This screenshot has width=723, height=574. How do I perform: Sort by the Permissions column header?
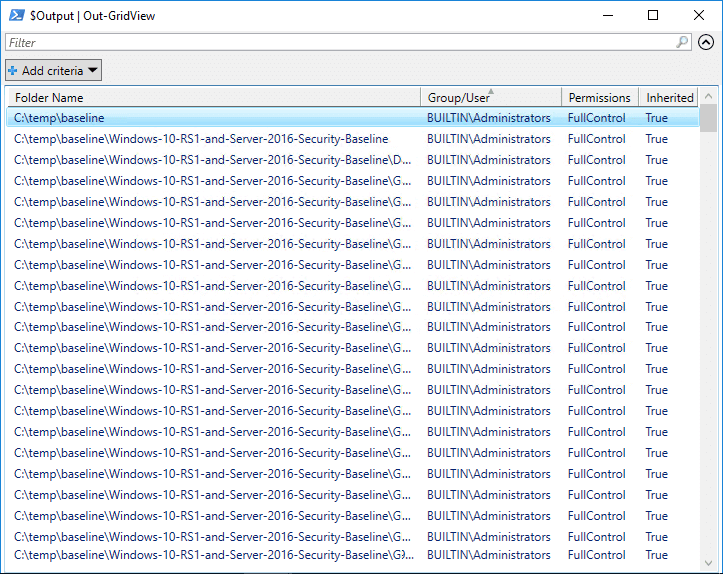(x=599, y=97)
